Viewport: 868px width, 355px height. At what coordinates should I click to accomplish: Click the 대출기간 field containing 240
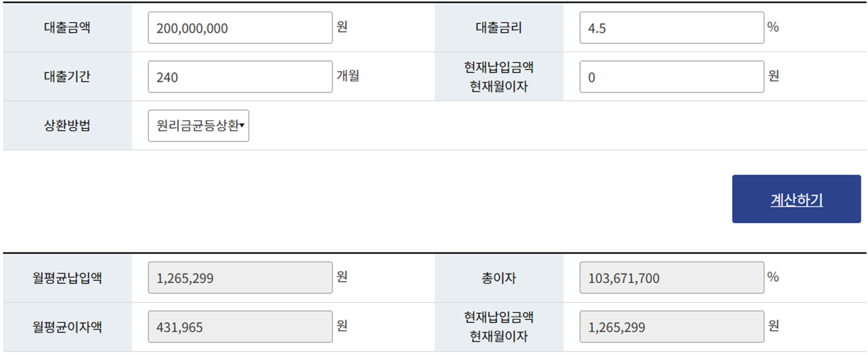pos(240,76)
